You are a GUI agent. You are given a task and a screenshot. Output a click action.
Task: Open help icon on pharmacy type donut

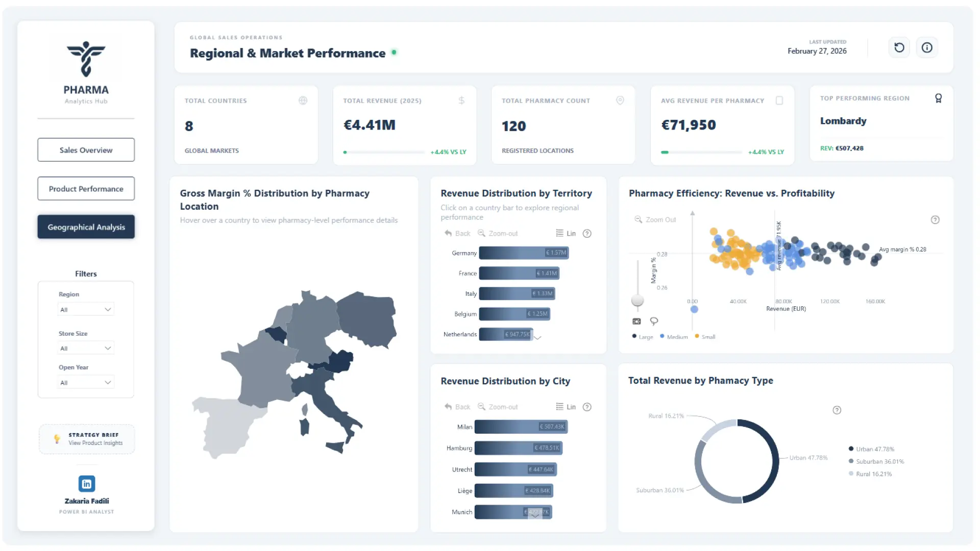coord(837,410)
